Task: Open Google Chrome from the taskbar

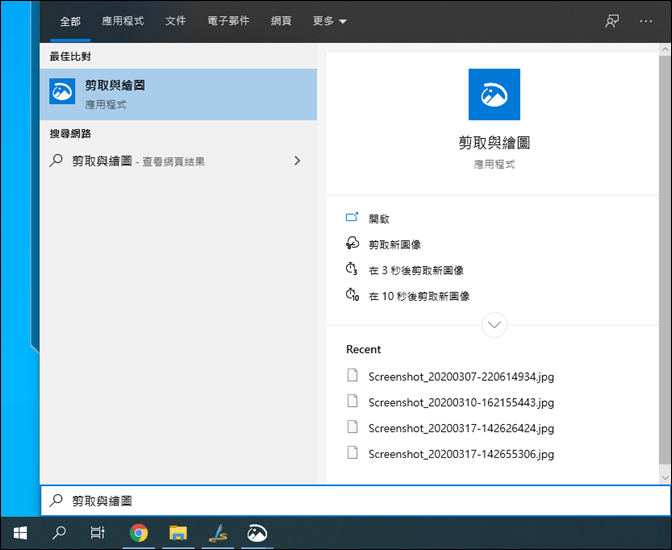Action: coord(138,533)
